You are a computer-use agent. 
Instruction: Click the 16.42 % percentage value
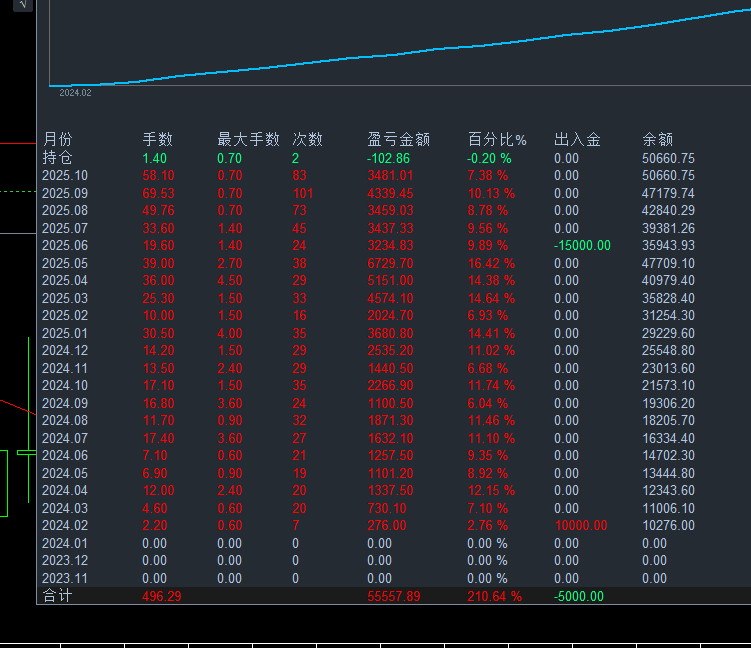(x=491, y=263)
